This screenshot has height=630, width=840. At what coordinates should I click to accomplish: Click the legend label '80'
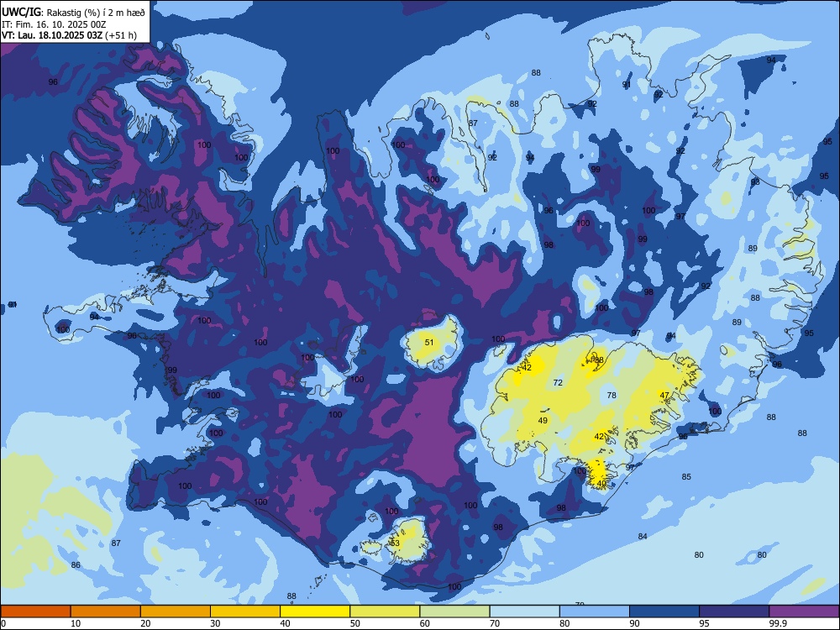pos(564,623)
